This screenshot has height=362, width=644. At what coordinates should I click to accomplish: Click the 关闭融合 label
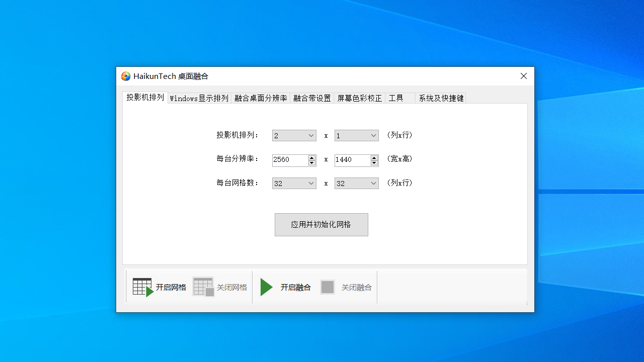pyautogui.click(x=357, y=288)
